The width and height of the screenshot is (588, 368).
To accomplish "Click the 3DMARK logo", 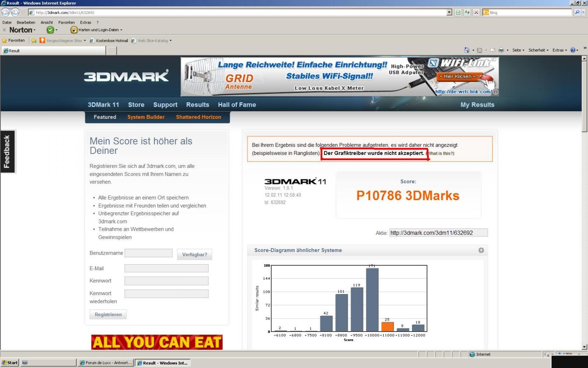I will [126, 76].
